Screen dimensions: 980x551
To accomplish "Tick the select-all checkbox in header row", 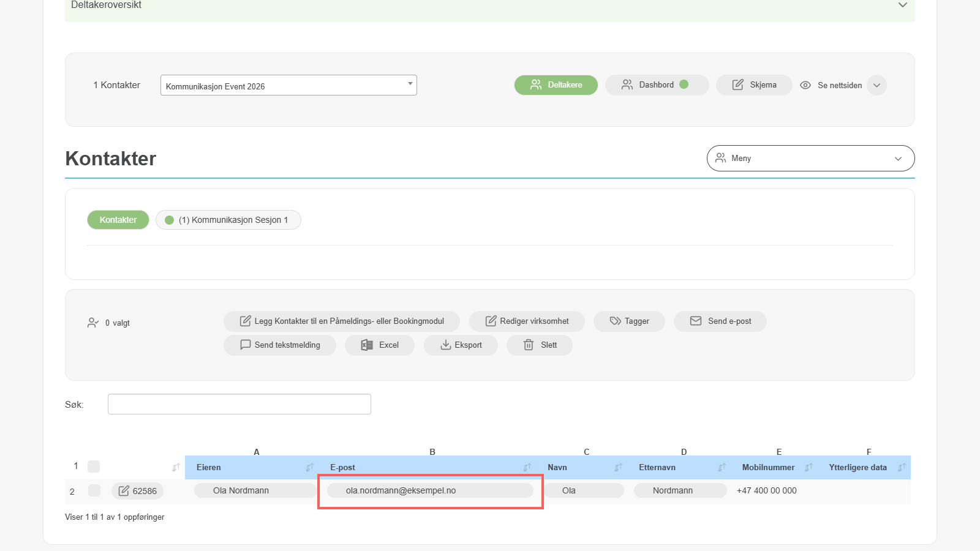I will (x=94, y=467).
